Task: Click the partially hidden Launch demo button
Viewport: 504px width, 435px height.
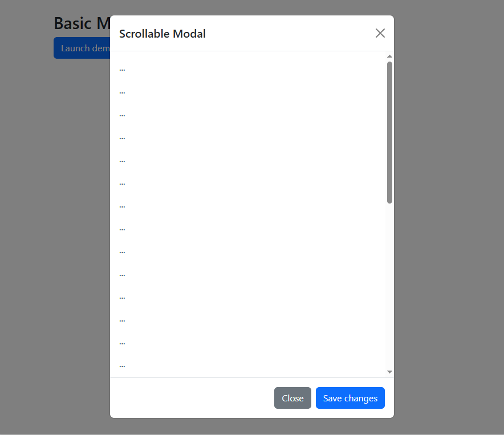Action: tap(82, 48)
